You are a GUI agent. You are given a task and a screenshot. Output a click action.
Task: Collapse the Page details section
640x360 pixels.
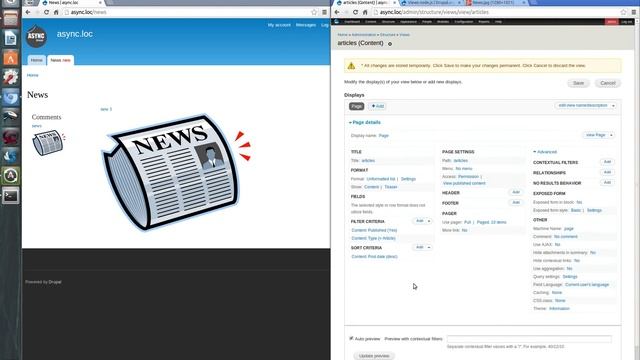coord(365,122)
